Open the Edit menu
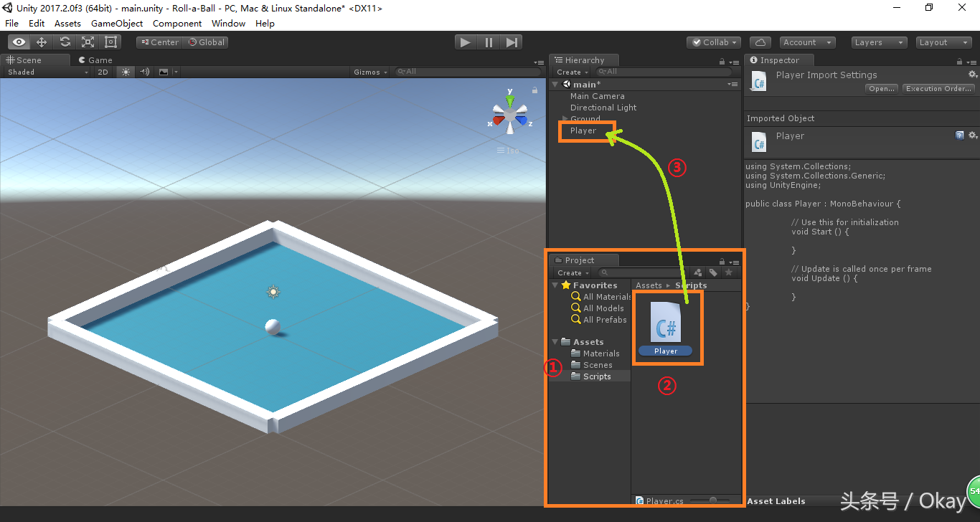Screen dimensions: 980x522 point(37,23)
